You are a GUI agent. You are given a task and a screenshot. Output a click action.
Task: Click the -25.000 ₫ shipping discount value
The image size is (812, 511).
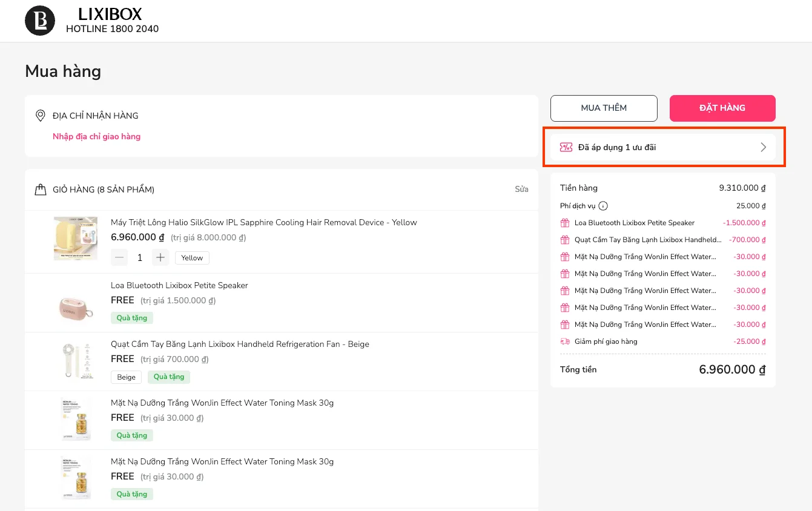[750, 341]
